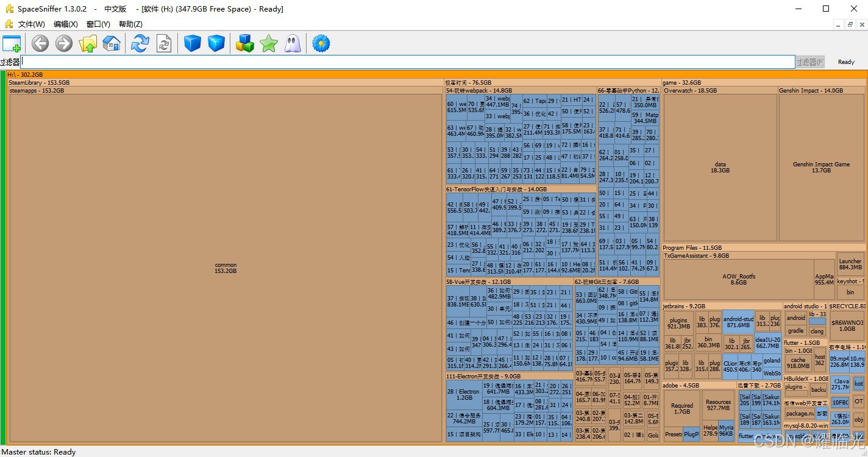Focus the 过滤器 filter text field
The width and height of the screenshot is (868, 457).
[x=408, y=62]
